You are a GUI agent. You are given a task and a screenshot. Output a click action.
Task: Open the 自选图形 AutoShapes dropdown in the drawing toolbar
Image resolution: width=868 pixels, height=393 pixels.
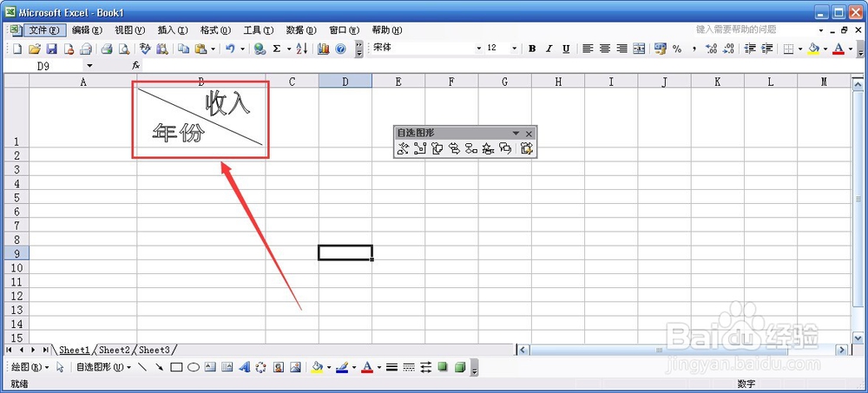(103, 367)
